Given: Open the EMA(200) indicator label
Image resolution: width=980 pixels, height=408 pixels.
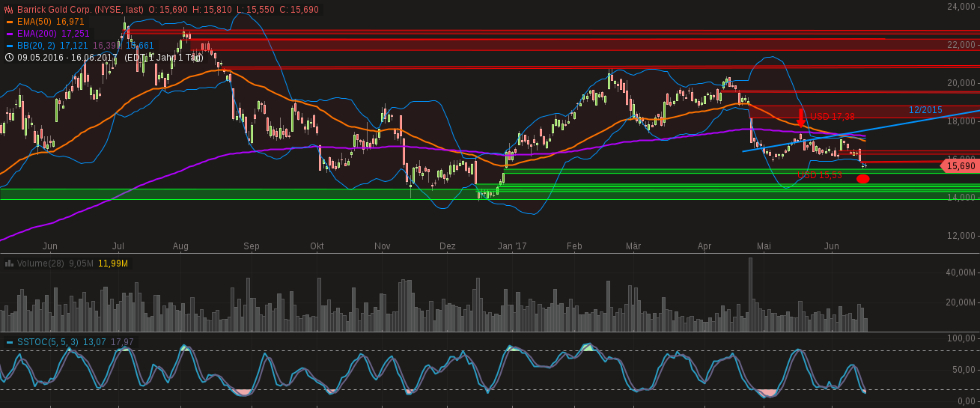Looking at the screenshot, I should coord(37,34).
